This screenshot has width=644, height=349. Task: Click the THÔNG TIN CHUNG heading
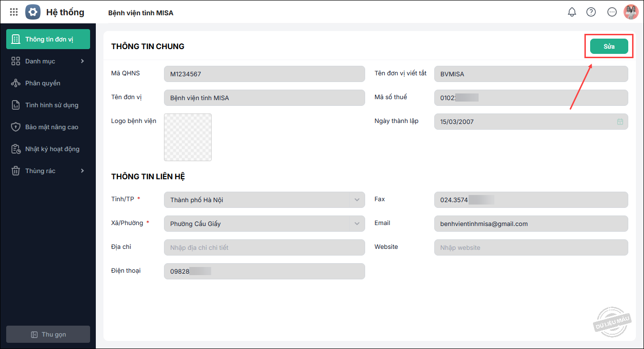[x=148, y=46]
